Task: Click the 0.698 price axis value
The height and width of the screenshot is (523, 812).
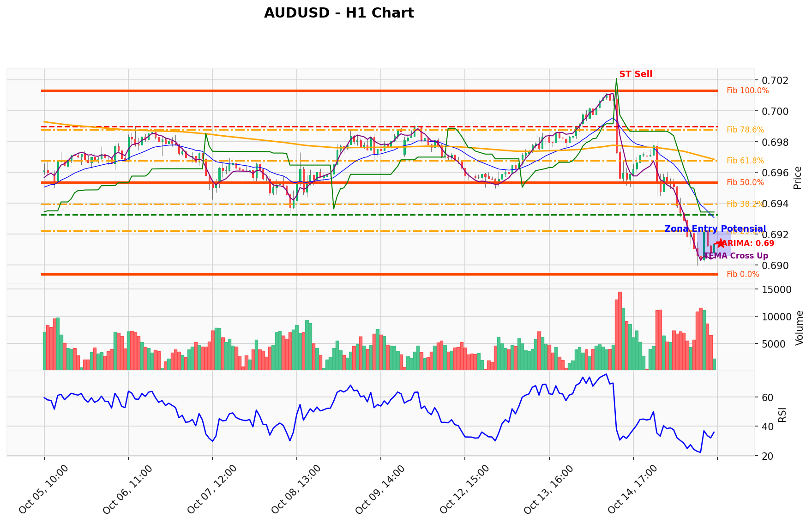Action: coord(775,142)
